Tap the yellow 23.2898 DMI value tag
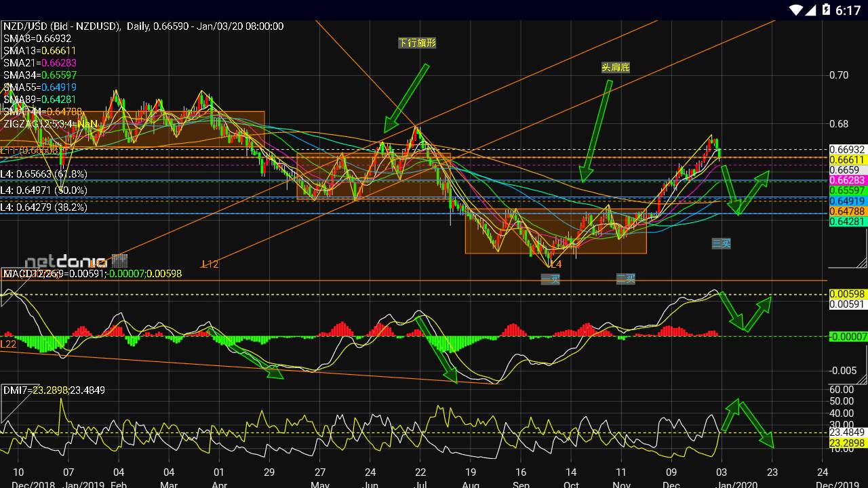 (848, 443)
